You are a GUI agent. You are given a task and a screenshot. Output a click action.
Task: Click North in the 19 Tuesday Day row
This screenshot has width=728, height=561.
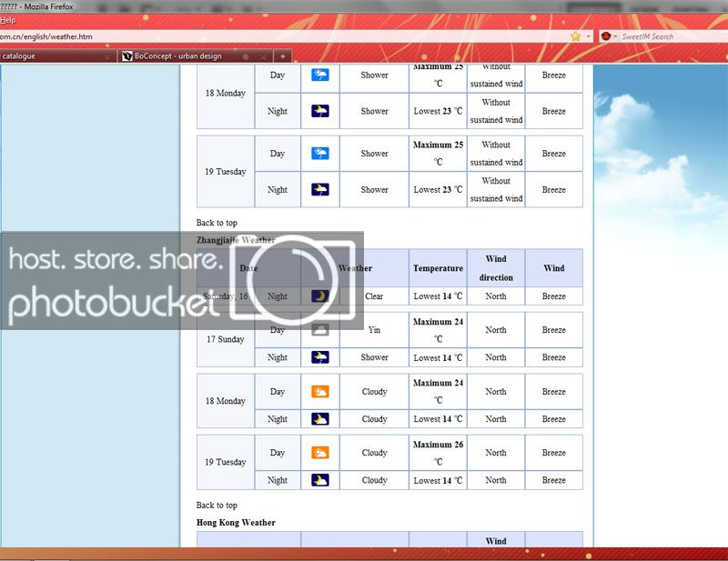point(496,453)
